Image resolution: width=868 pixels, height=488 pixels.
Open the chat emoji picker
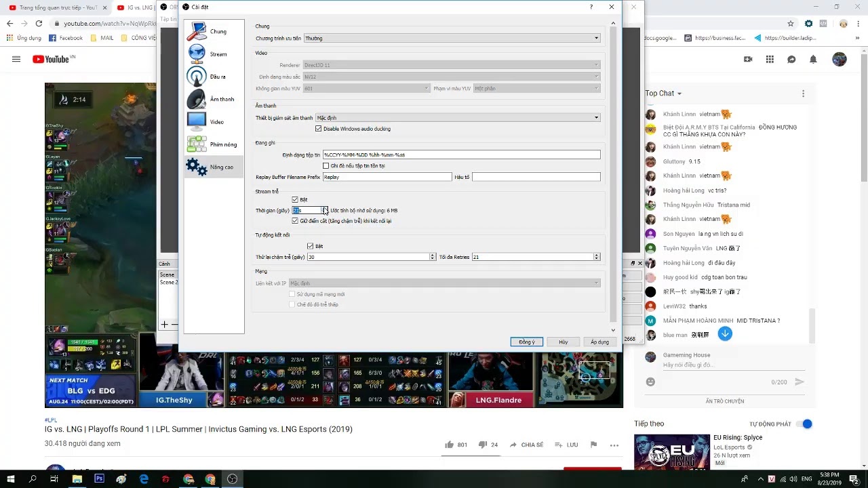650,382
